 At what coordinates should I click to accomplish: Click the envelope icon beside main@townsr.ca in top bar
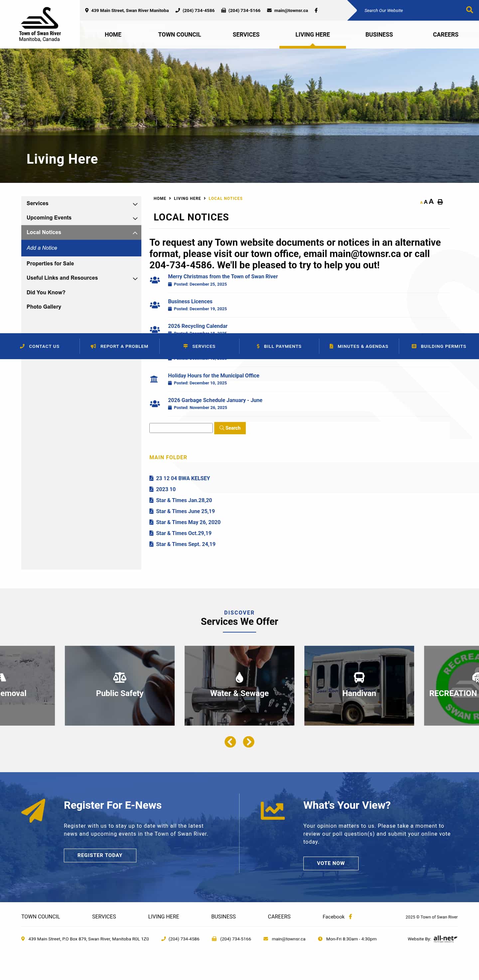point(269,10)
